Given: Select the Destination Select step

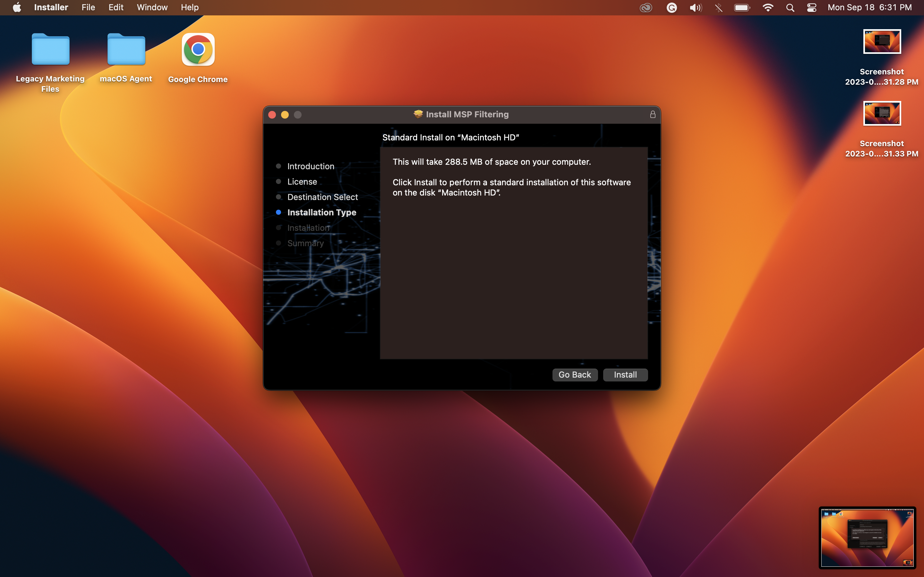Looking at the screenshot, I should [x=322, y=197].
